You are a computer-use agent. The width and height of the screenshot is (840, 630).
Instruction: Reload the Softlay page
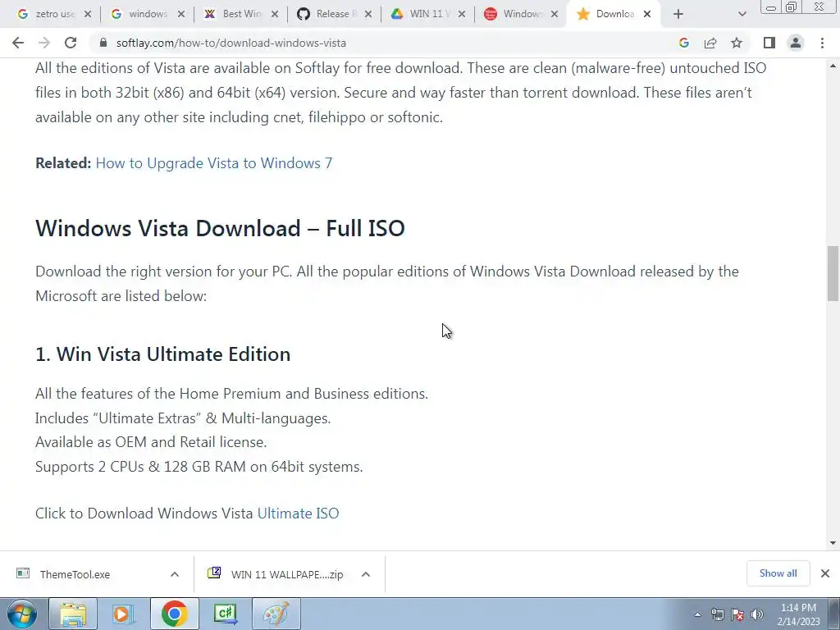(71, 43)
